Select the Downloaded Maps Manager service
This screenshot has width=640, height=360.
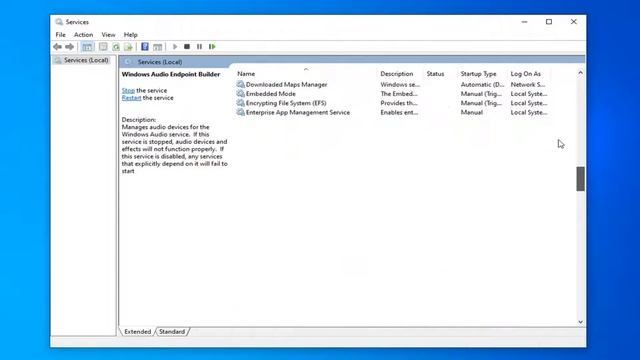tap(287, 84)
